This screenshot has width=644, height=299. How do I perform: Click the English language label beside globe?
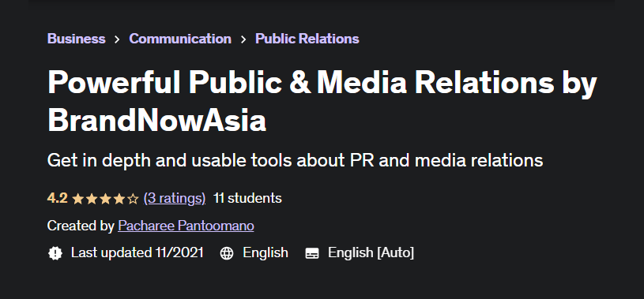[266, 252]
